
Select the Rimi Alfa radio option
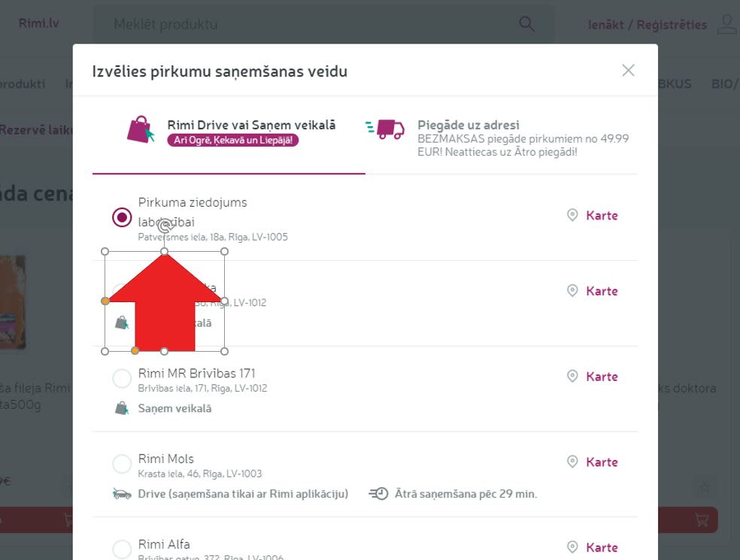122,549
